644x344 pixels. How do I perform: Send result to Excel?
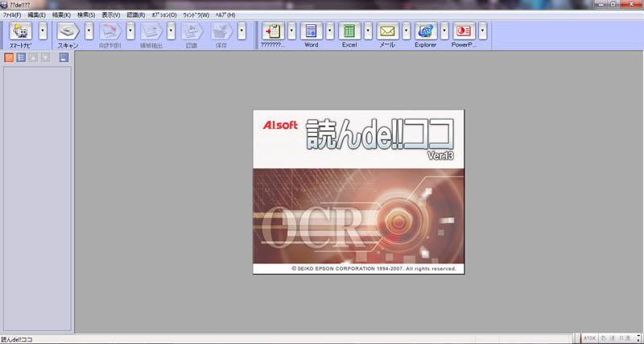click(x=349, y=31)
